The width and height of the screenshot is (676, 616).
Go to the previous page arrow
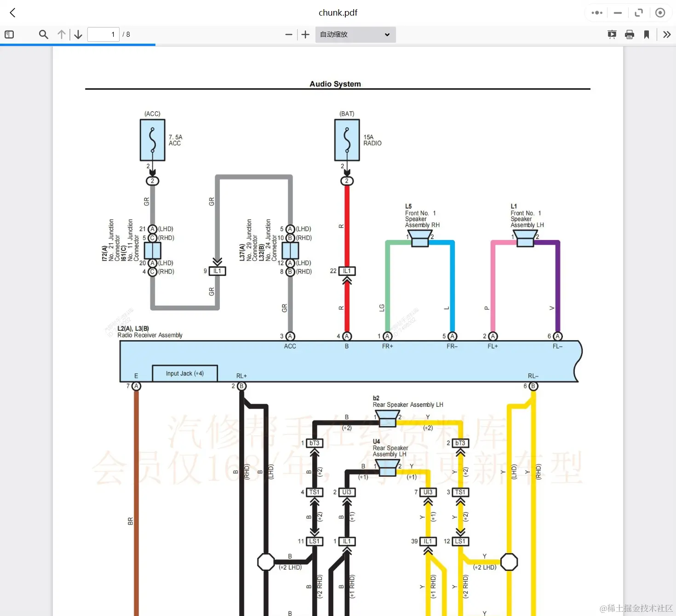point(62,34)
